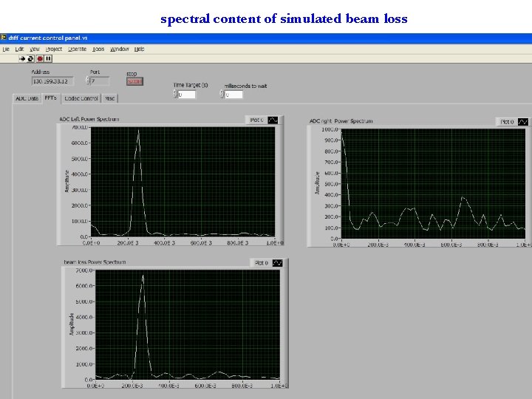This screenshot has width=532, height=399.
Task: Select the FFTs tab
Action: [x=50, y=98]
